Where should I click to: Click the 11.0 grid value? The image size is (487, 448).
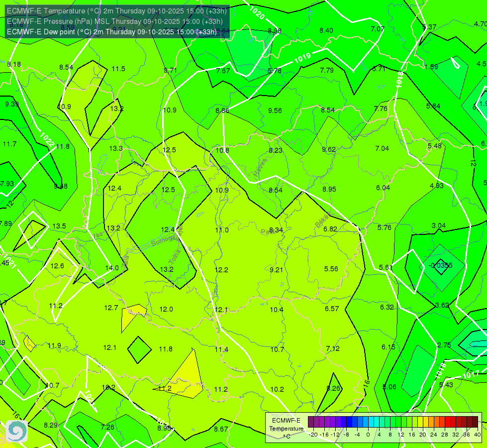pyautogui.click(x=222, y=230)
